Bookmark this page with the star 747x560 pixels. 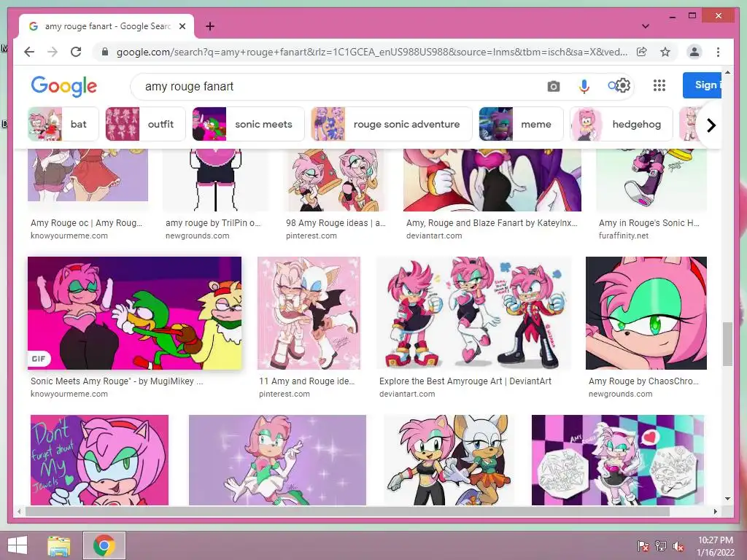click(665, 52)
